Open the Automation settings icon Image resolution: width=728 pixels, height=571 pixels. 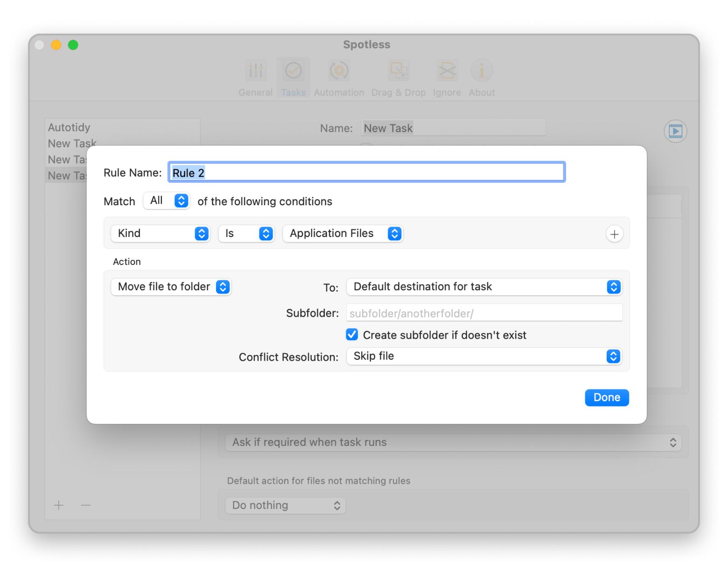[x=339, y=71]
